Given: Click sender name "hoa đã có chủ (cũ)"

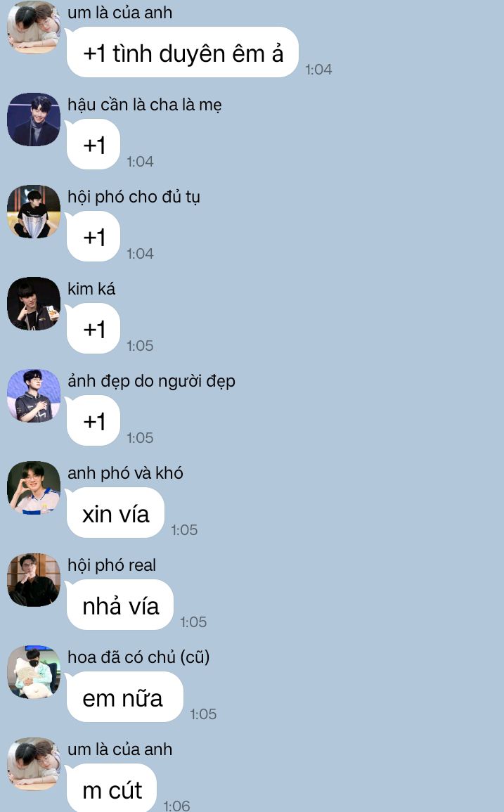Looking at the screenshot, I should [138, 657].
